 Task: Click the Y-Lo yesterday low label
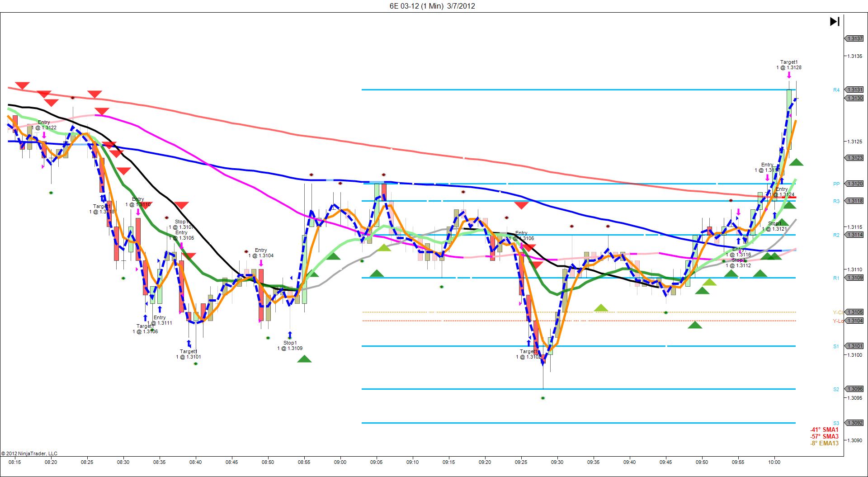838,321
